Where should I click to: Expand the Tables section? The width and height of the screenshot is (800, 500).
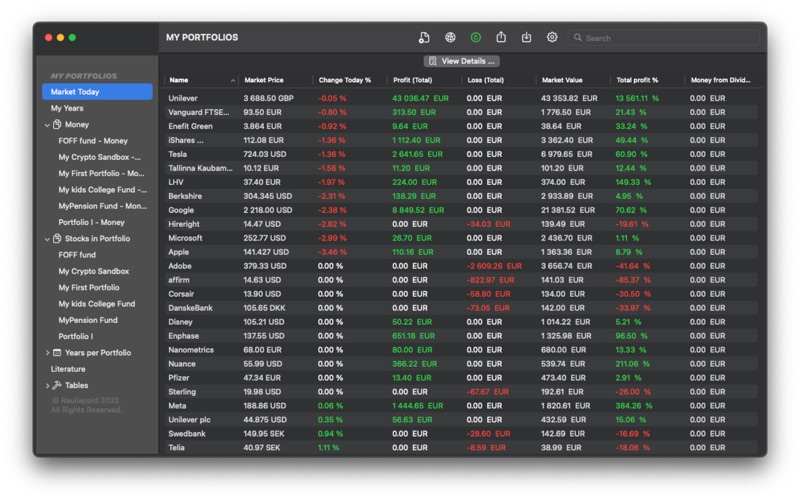47,385
